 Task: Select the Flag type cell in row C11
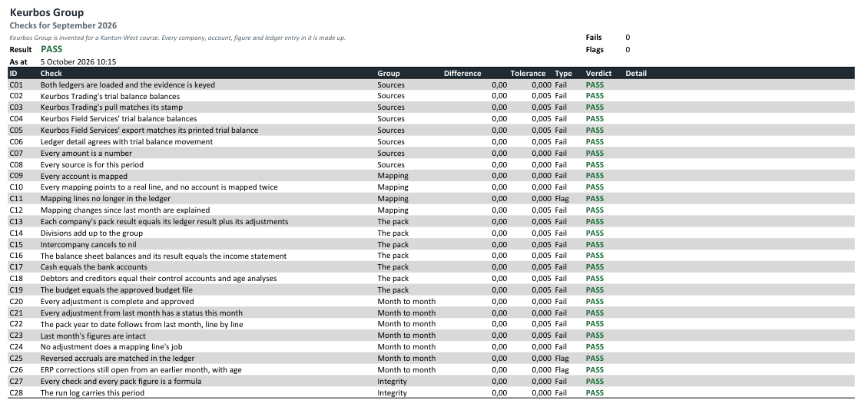[564, 199]
